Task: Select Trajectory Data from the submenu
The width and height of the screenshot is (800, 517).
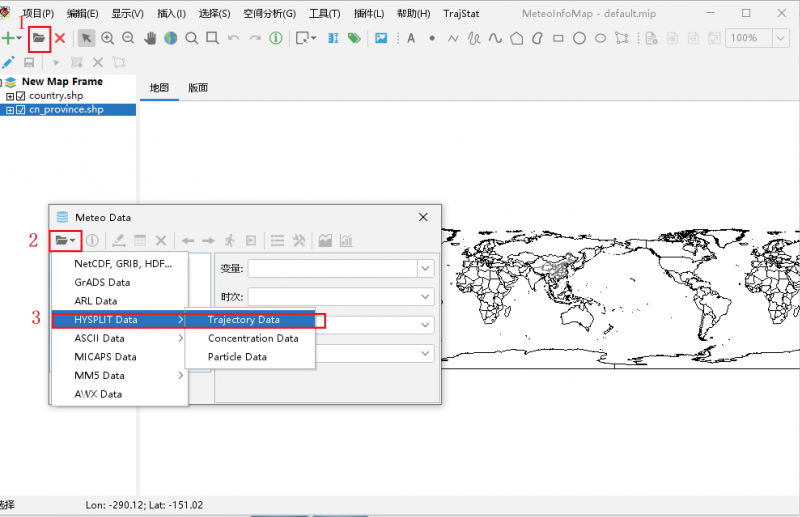Action: (244, 320)
